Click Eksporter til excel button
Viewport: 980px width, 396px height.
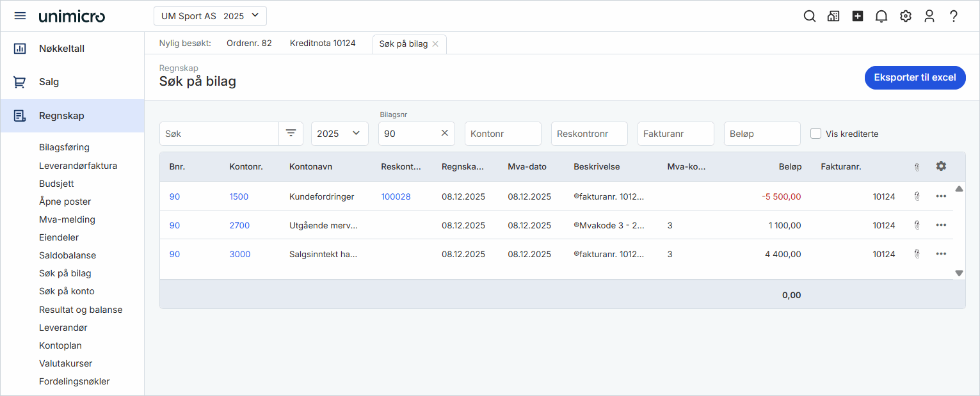pyautogui.click(x=915, y=77)
